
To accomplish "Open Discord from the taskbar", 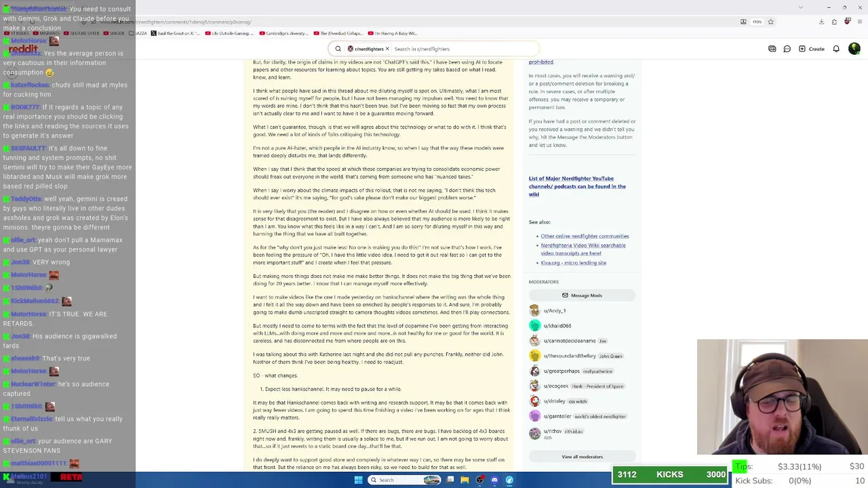I will [x=494, y=480].
